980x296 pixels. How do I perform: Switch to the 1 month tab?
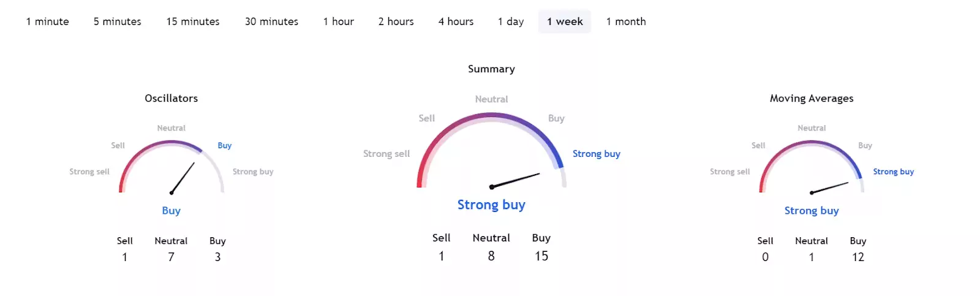pyautogui.click(x=626, y=21)
